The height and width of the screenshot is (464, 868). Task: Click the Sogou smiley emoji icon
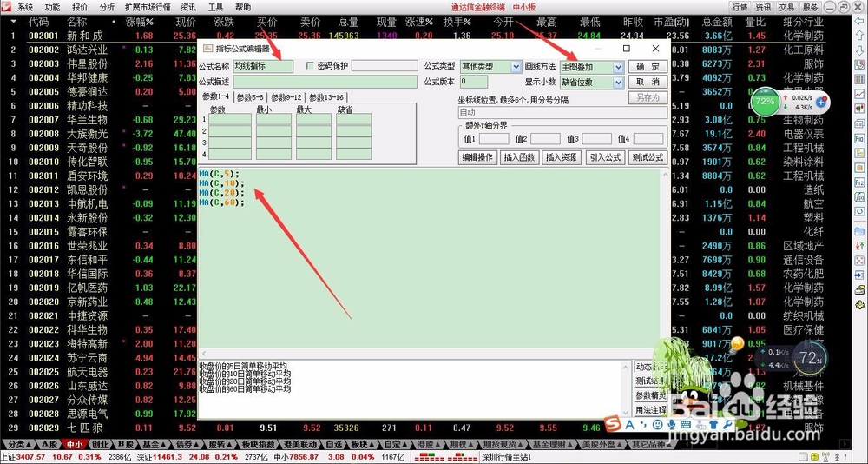(x=657, y=425)
